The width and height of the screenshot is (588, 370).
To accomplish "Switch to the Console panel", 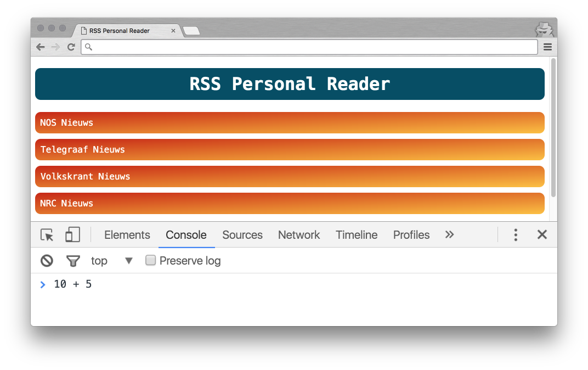I will (x=186, y=235).
